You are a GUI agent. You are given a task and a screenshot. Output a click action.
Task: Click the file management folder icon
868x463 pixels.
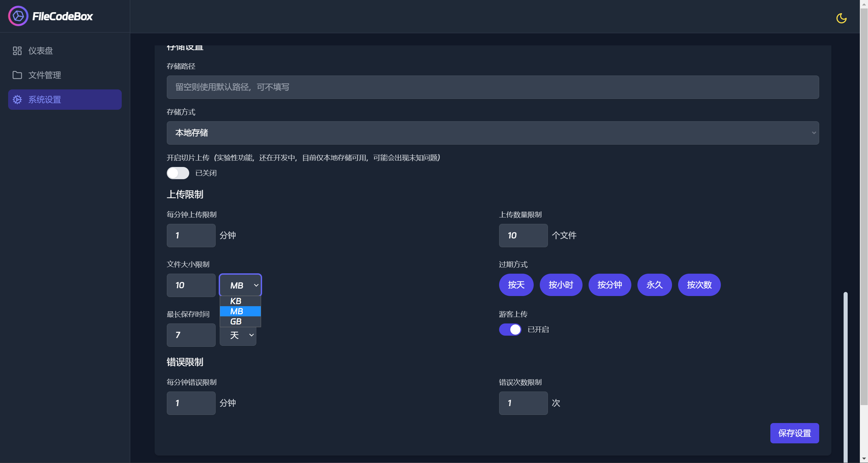(x=17, y=75)
